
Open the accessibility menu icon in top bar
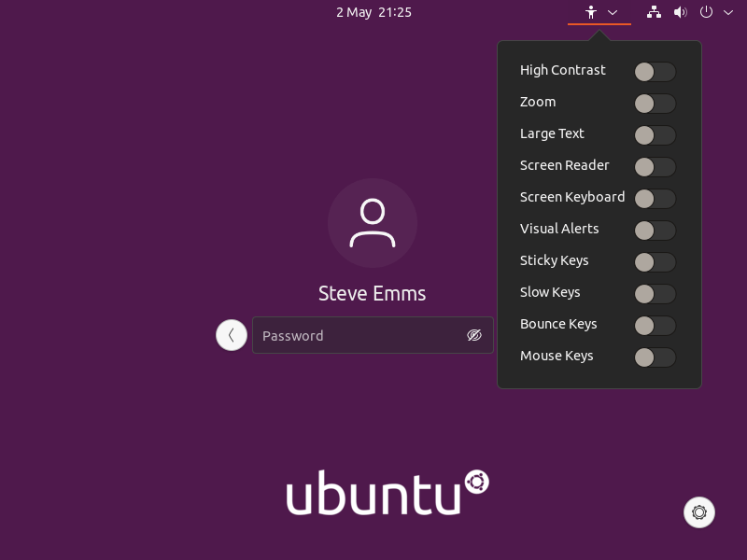[591, 12]
